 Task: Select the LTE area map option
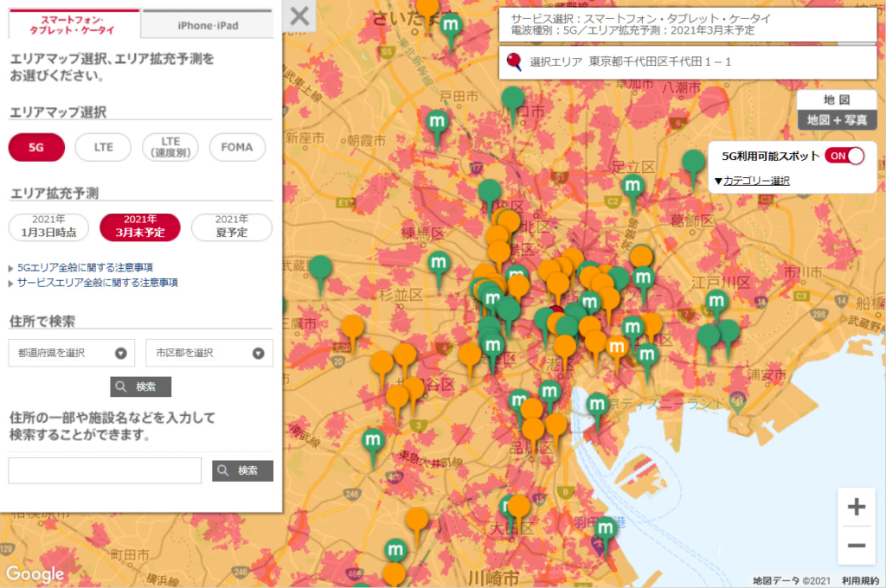(x=104, y=147)
